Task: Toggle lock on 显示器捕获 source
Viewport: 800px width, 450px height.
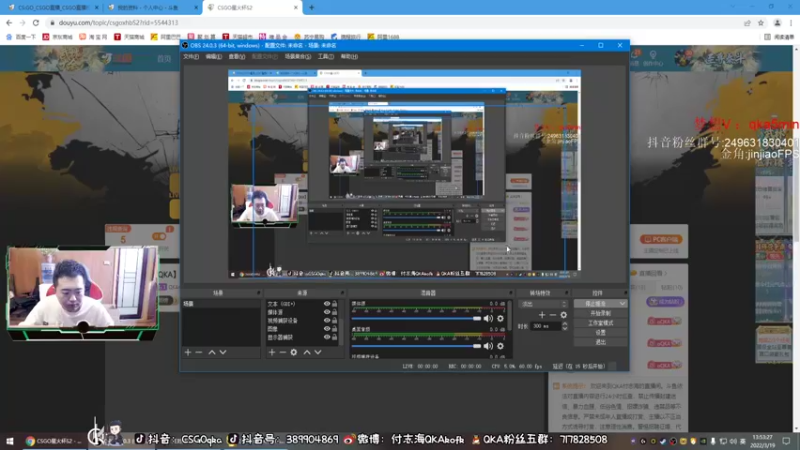Action: click(x=335, y=337)
